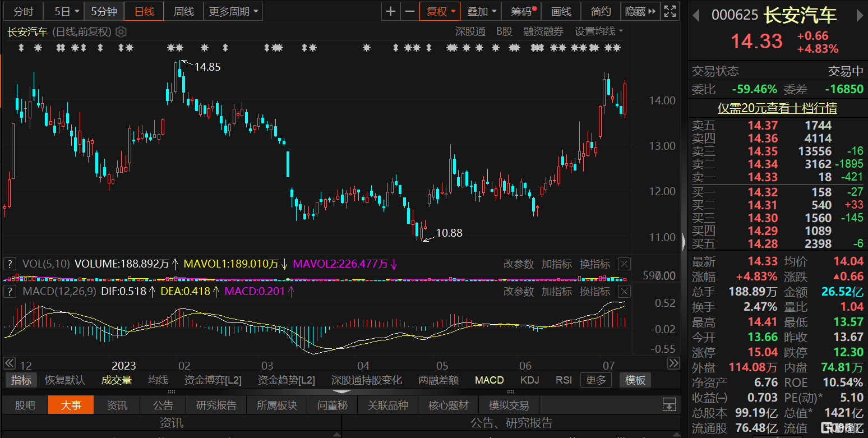Toggle 指标 indicators button
868x438 pixels.
21,380
